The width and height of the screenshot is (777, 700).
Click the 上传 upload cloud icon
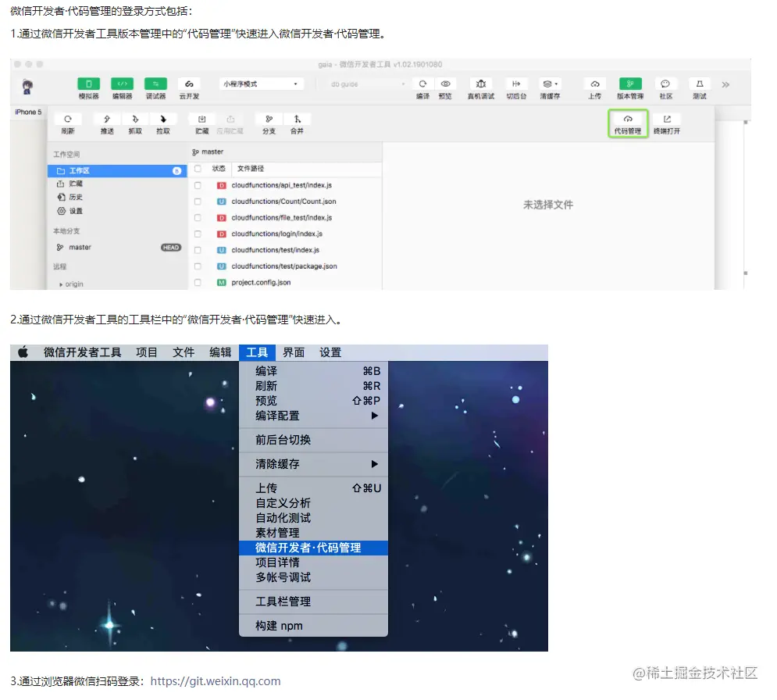595,84
